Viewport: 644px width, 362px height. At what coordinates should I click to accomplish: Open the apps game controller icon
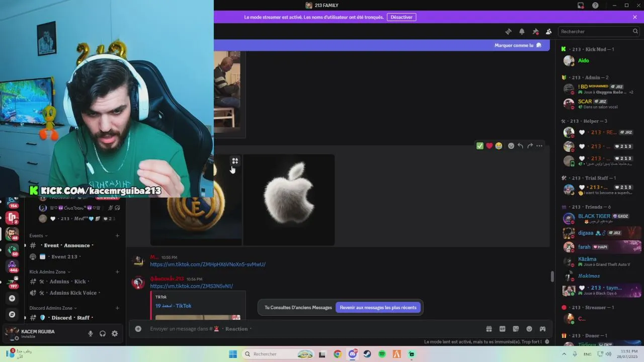click(x=542, y=329)
